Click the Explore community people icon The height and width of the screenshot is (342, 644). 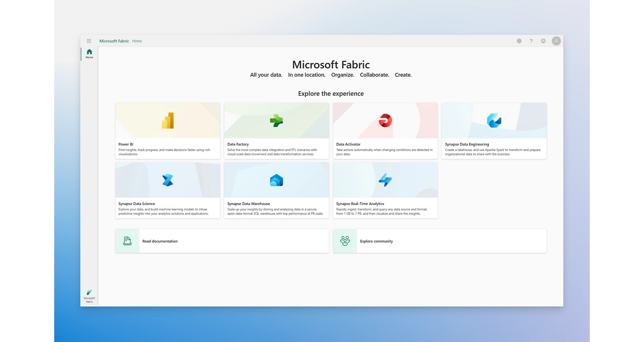345,241
